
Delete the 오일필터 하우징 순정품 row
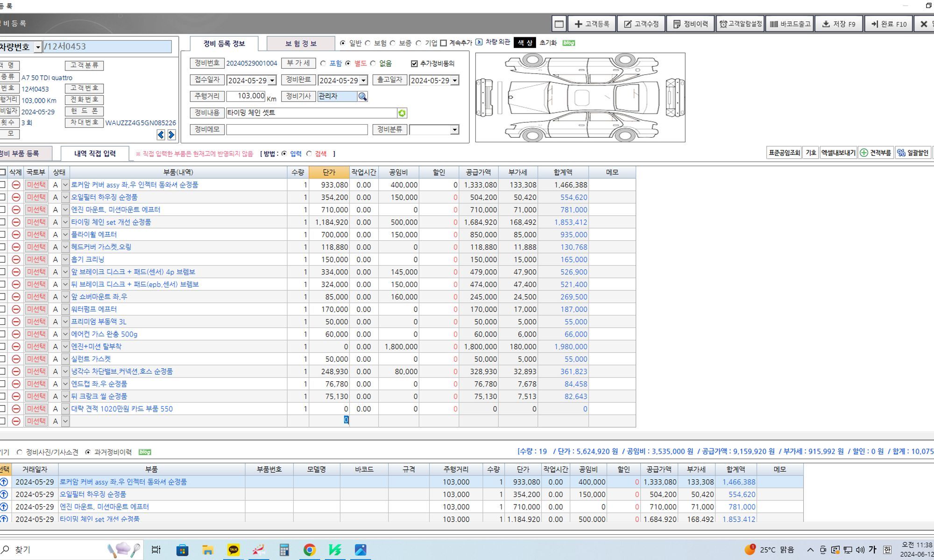pyautogui.click(x=16, y=197)
